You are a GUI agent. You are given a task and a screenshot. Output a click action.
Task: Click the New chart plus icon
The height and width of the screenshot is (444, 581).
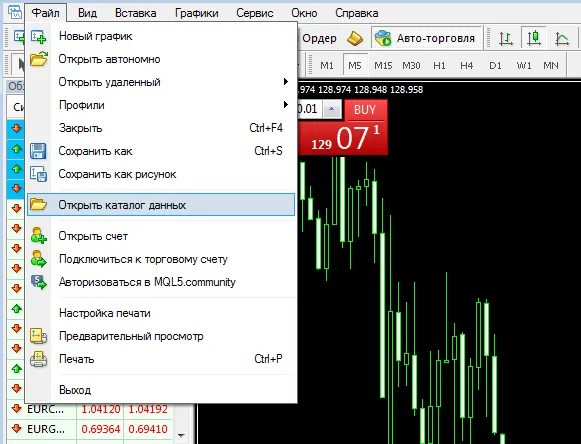pos(39,36)
